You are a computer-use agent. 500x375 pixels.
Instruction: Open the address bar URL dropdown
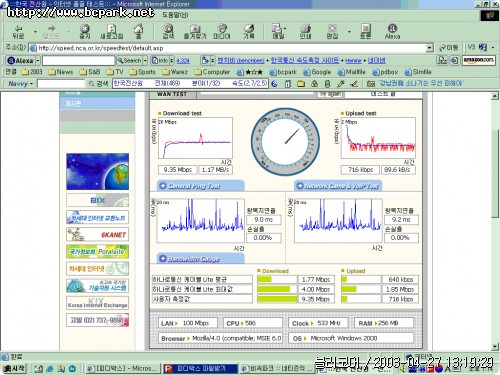pos(430,48)
